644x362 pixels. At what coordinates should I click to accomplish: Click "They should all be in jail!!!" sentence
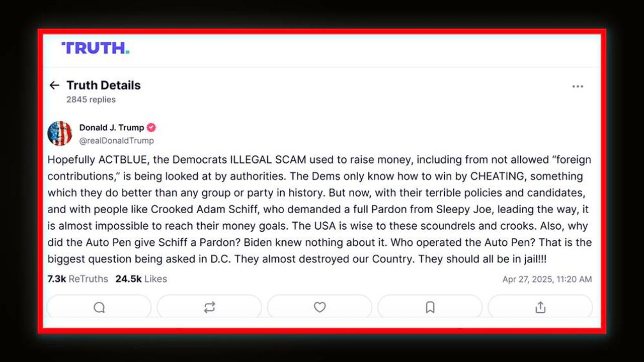[482, 259]
